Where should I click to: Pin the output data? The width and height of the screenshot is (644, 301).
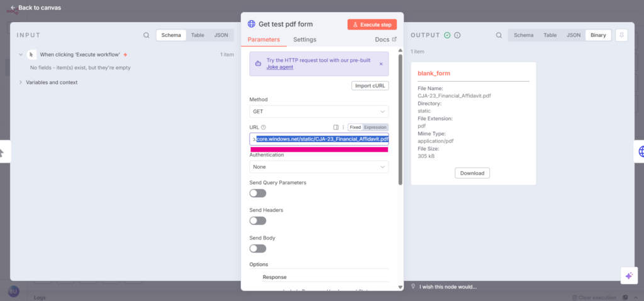621,35
